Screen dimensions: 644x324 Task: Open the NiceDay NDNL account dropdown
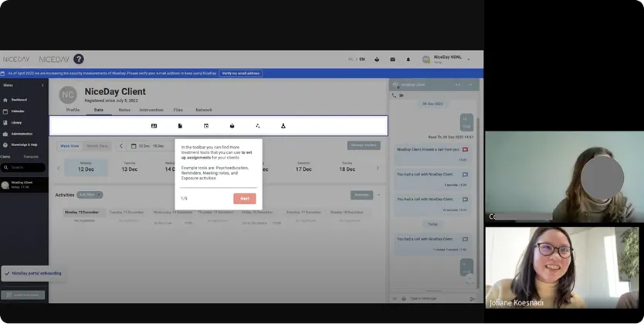coord(468,60)
